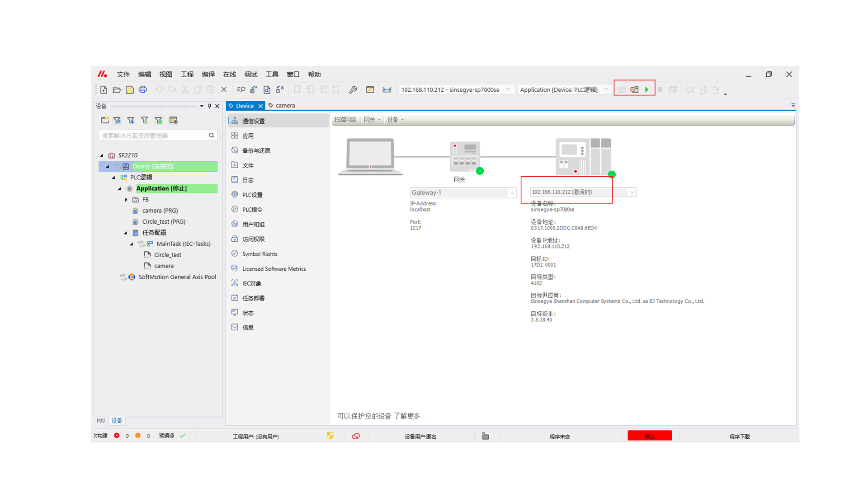Select camera (PRG) in device tree
Screen dimensions: 868x488
160,211
